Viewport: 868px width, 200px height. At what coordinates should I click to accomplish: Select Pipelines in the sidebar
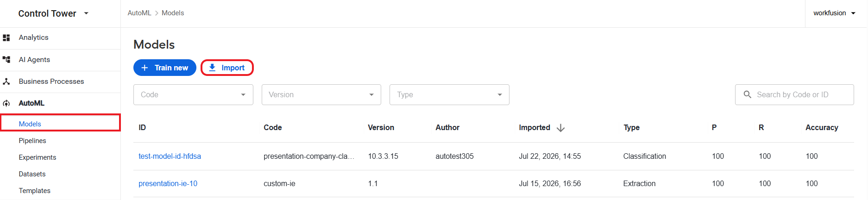pyautogui.click(x=32, y=141)
